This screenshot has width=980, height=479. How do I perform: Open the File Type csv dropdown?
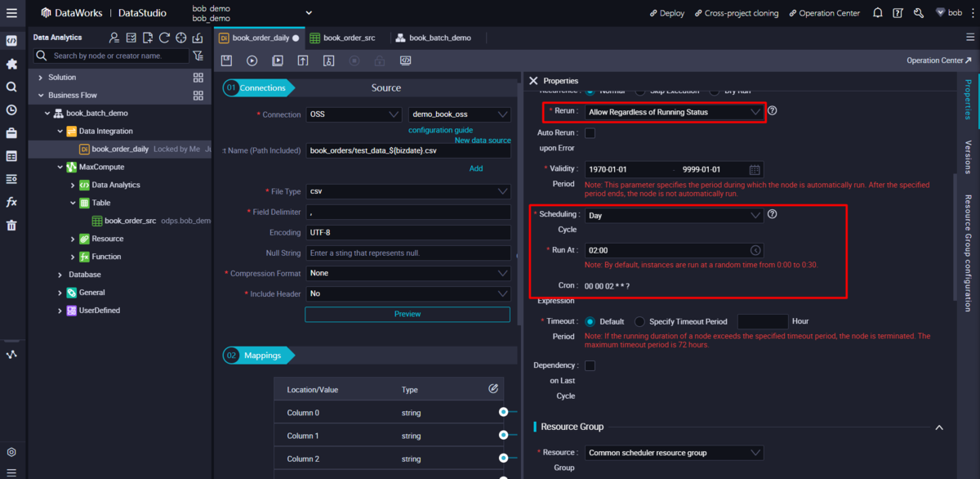click(408, 191)
